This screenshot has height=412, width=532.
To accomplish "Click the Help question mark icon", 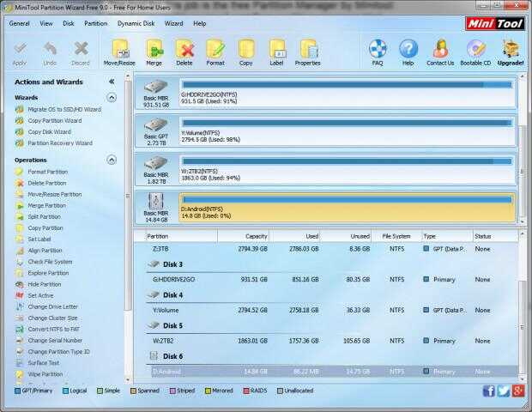I will [408, 49].
